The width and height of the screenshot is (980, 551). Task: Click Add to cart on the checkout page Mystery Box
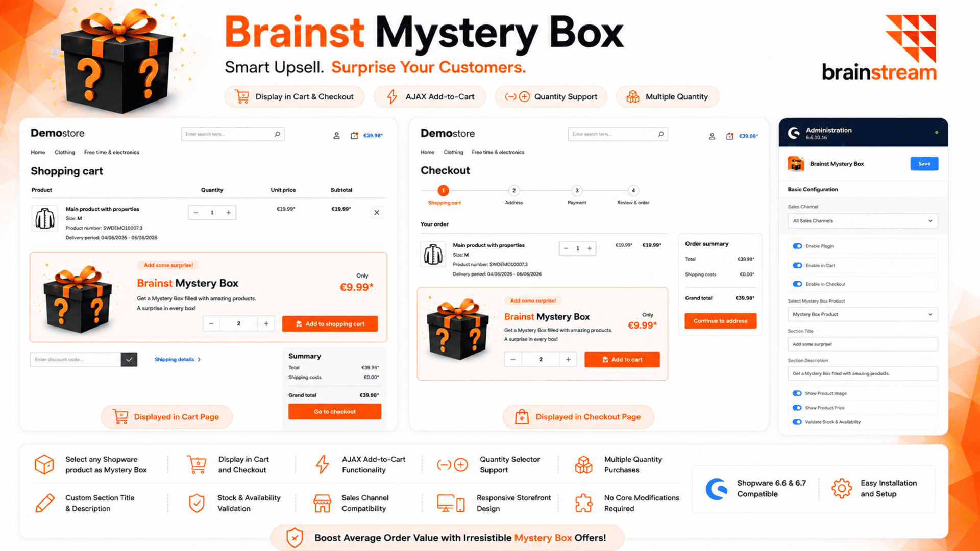[x=622, y=360]
